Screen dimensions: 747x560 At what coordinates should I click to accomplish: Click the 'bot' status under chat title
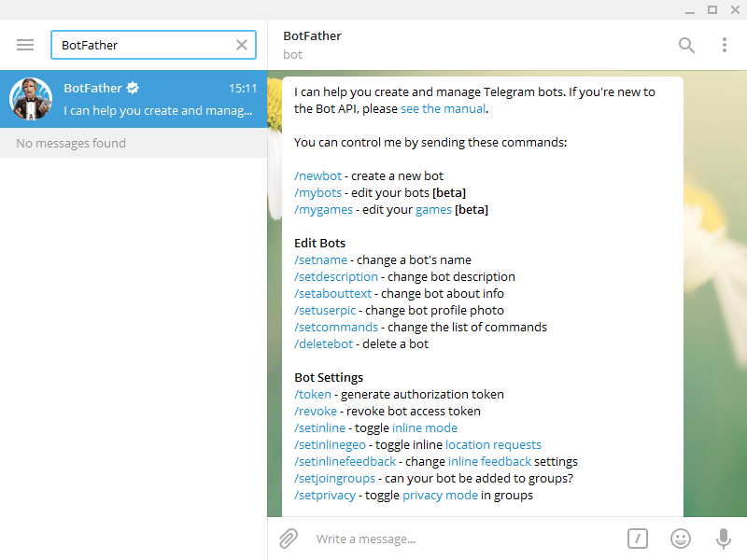pyautogui.click(x=292, y=55)
